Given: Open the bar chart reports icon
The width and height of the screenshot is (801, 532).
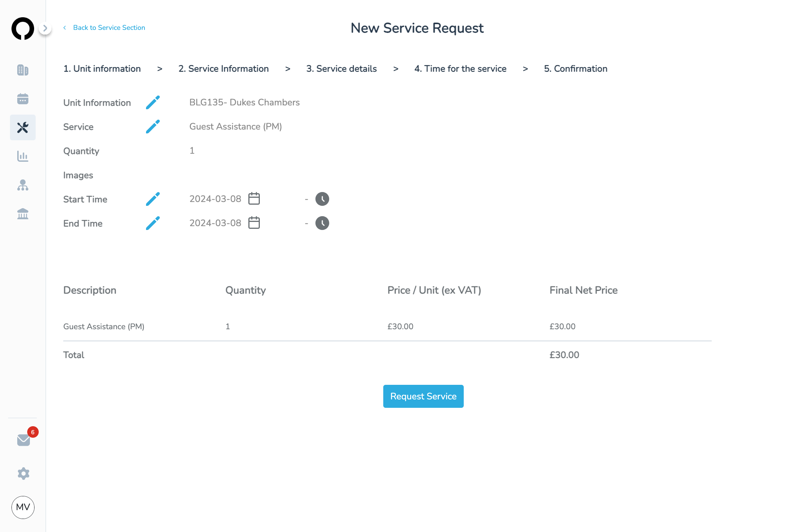Looking at the screenshot, I should coord(23,156).
